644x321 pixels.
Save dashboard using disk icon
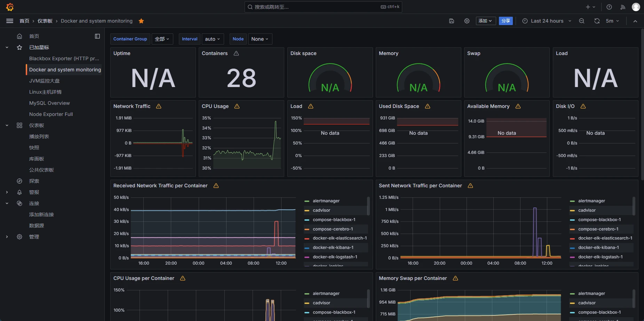(x=452, y=21)
